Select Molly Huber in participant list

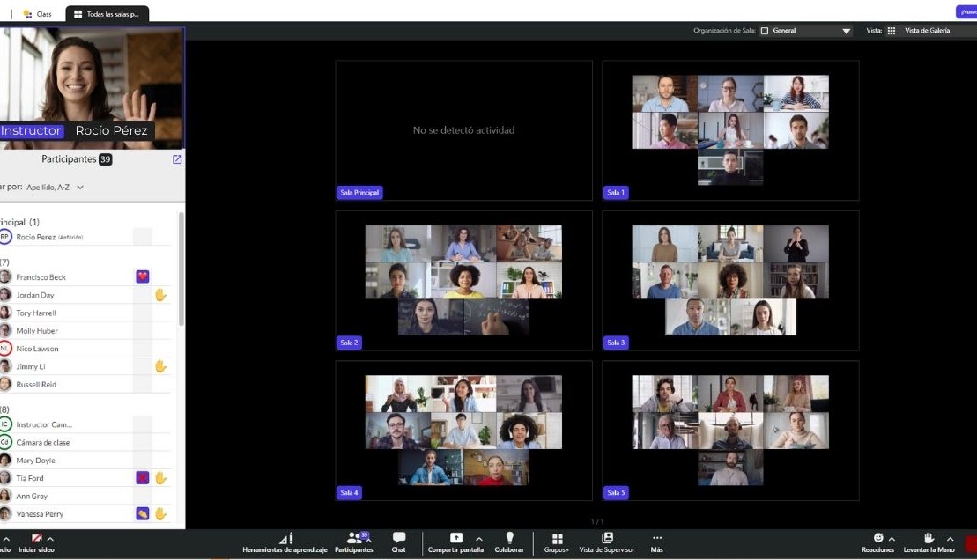point(37,331)
